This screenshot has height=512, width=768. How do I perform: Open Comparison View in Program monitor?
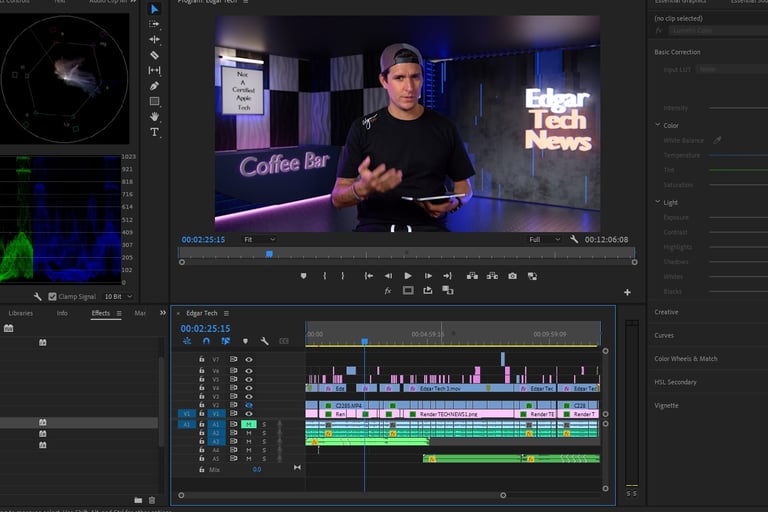pos(532,276)
